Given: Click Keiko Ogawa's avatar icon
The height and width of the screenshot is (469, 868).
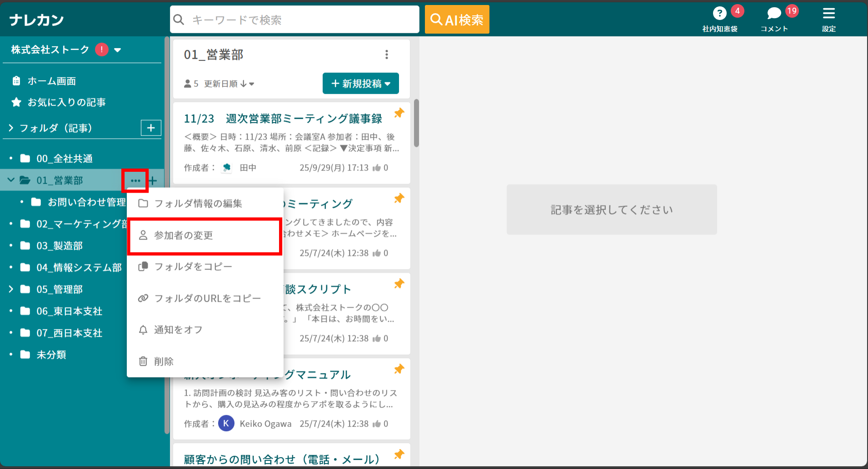Looking at the screenshot, I should 226,423.
